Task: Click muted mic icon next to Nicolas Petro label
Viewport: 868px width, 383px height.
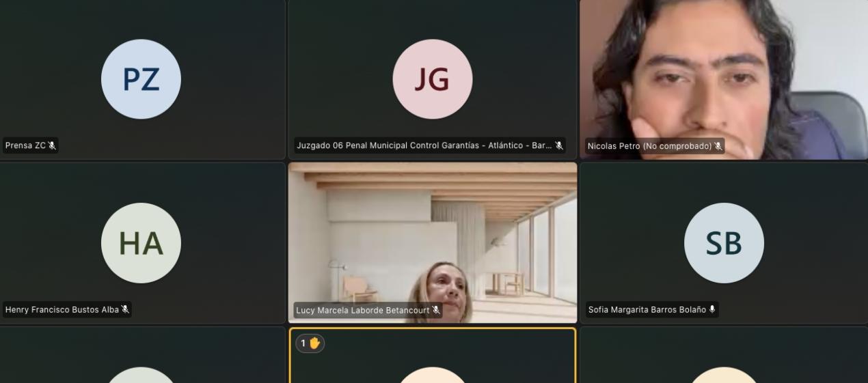Action: 718,146
